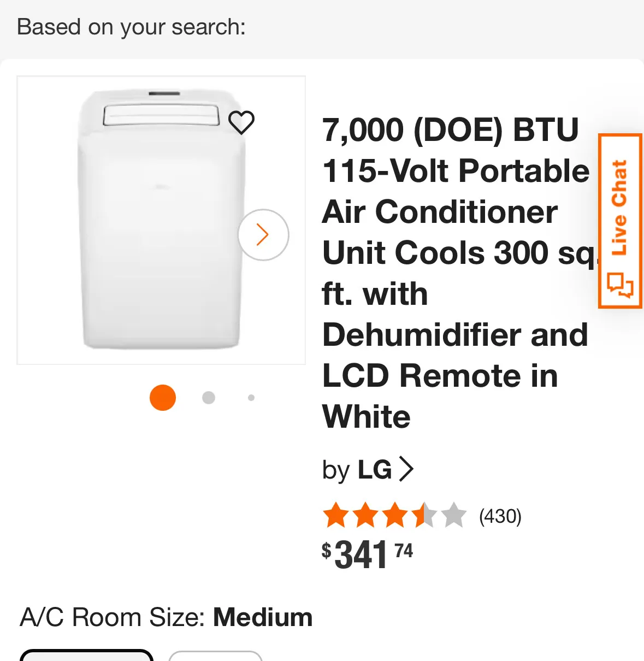Screen dimensions: 644x661
Task: Click the Live Chat speech bubble icon
Action: tap(621, 285)
